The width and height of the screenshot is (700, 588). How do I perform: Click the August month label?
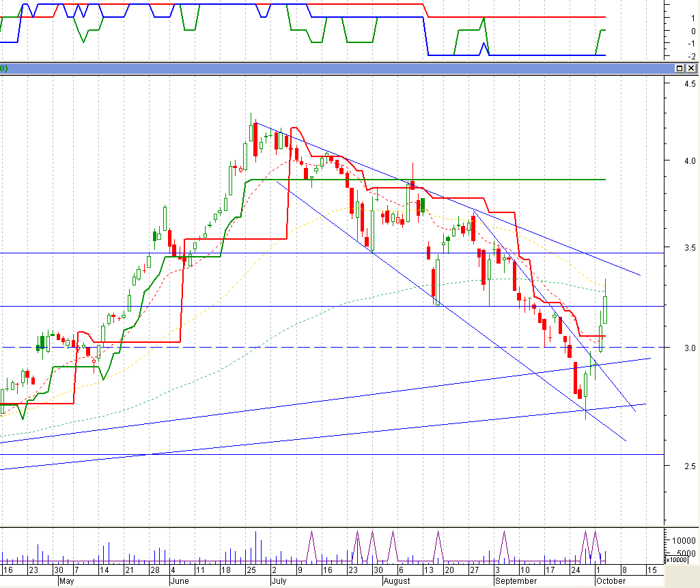(397, 581)
